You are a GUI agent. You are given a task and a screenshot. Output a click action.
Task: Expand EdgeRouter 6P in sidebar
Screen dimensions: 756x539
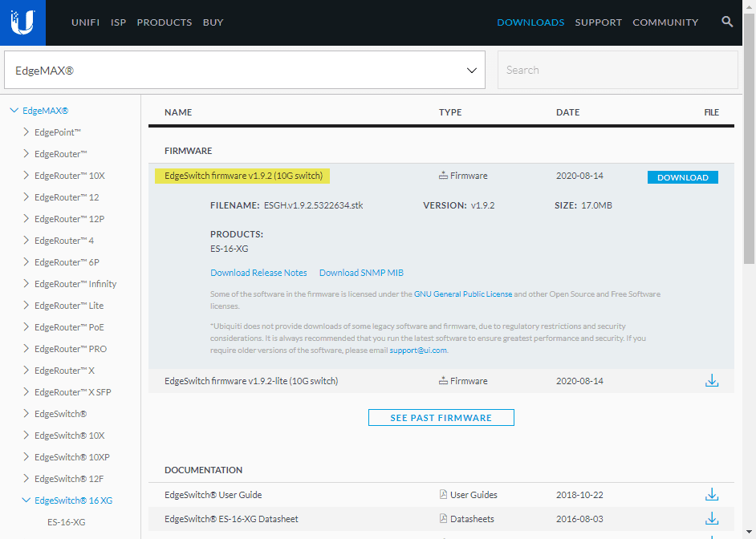[x=26, y=261]
